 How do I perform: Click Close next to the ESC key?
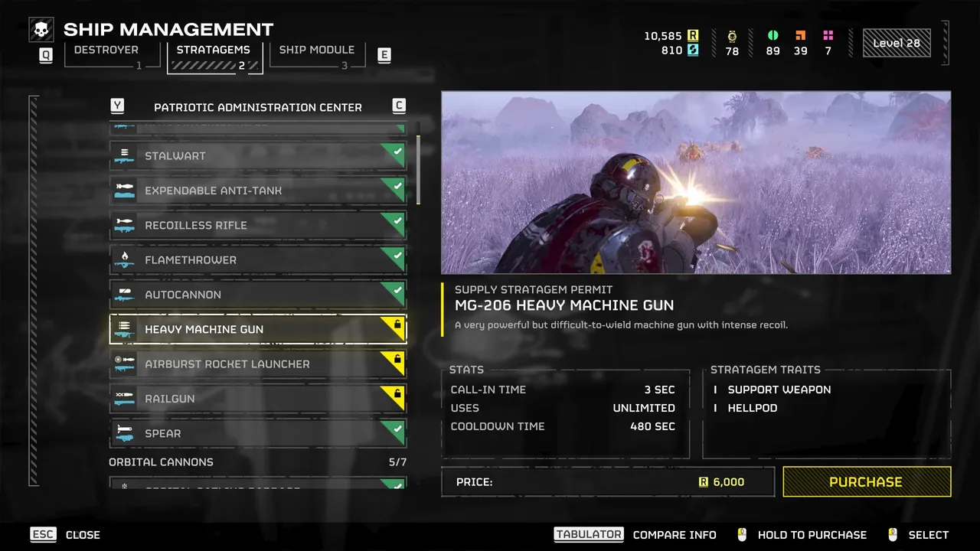[83, 535]
